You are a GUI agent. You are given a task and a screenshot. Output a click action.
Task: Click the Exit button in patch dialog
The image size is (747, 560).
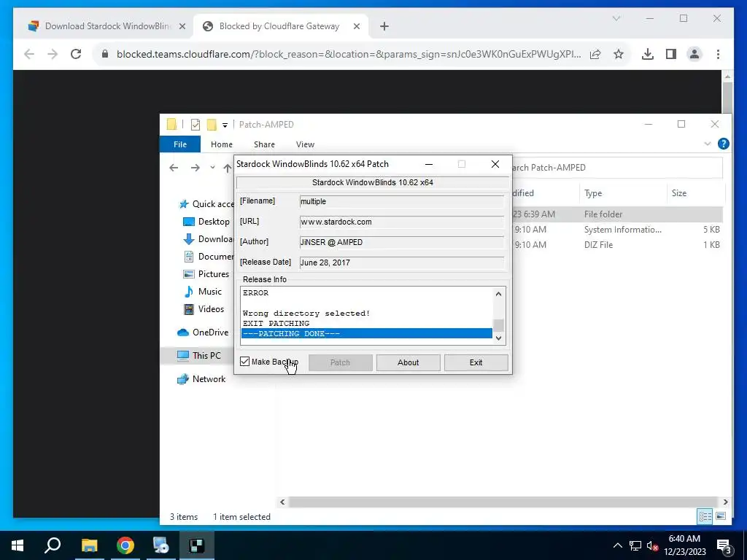coord(476,362)
